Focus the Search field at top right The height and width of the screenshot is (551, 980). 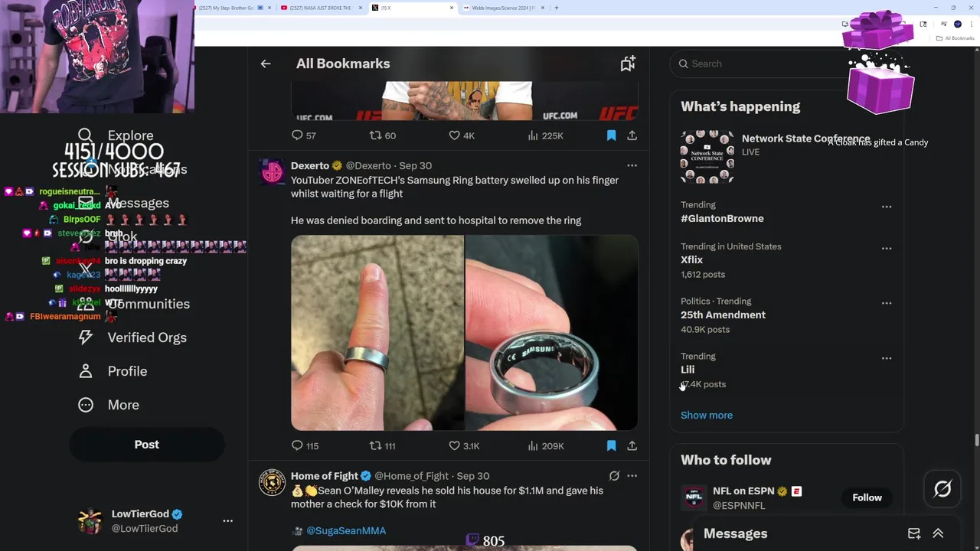click(758, 64)
